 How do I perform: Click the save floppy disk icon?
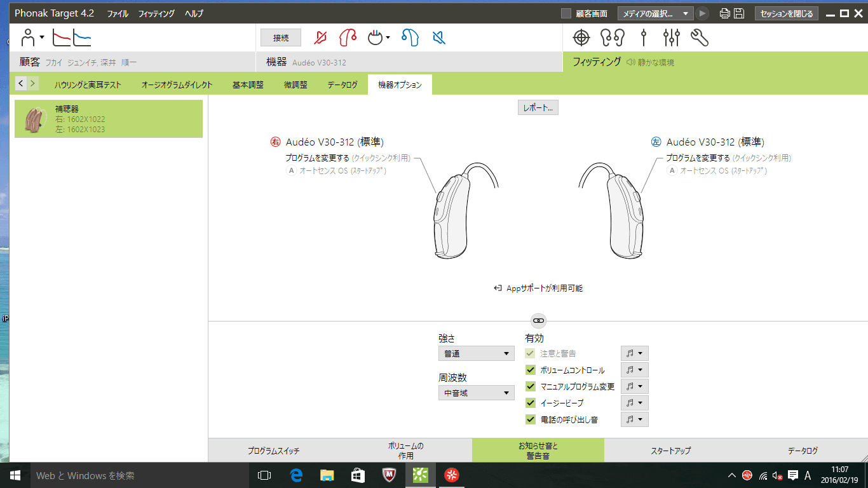pyautogui.click(x=739, y=13)
